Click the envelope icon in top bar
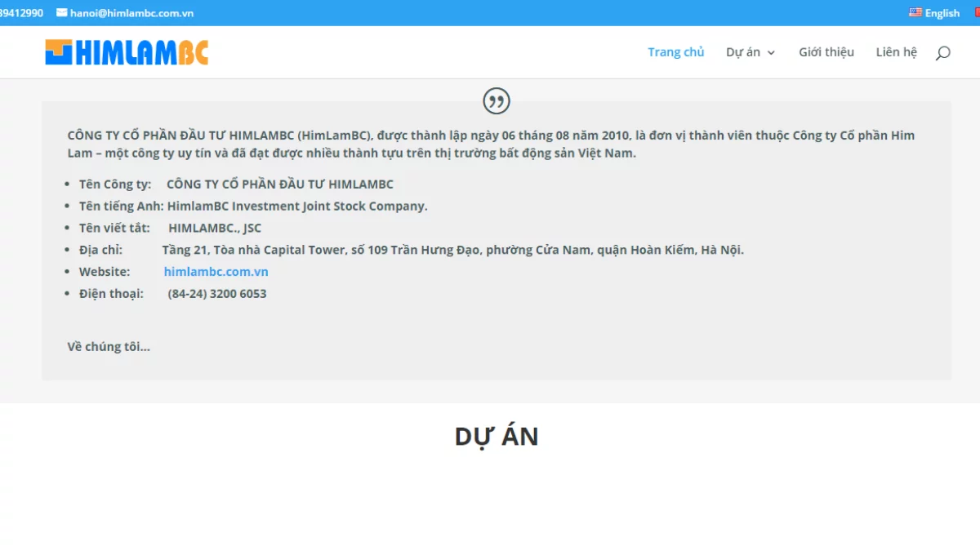The height and width of the screenshot is (551, 980). (62, 13)
